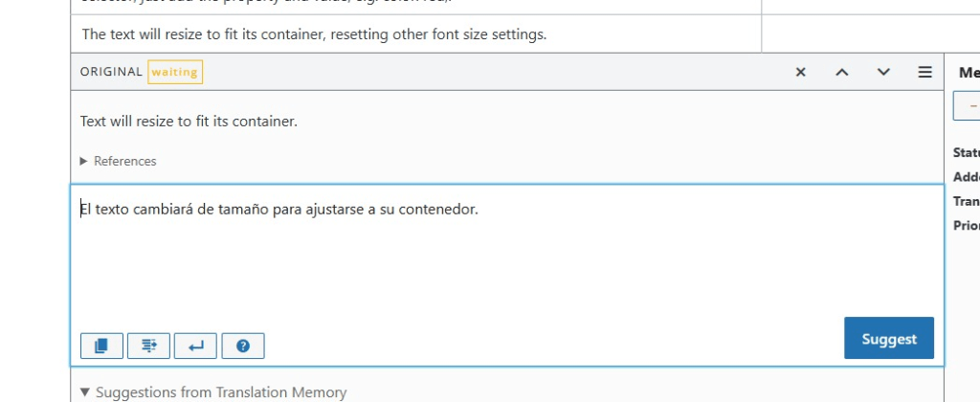
Task: Select row 'The text will resize to fit its container, resetting'
Action: pos(314,34)
